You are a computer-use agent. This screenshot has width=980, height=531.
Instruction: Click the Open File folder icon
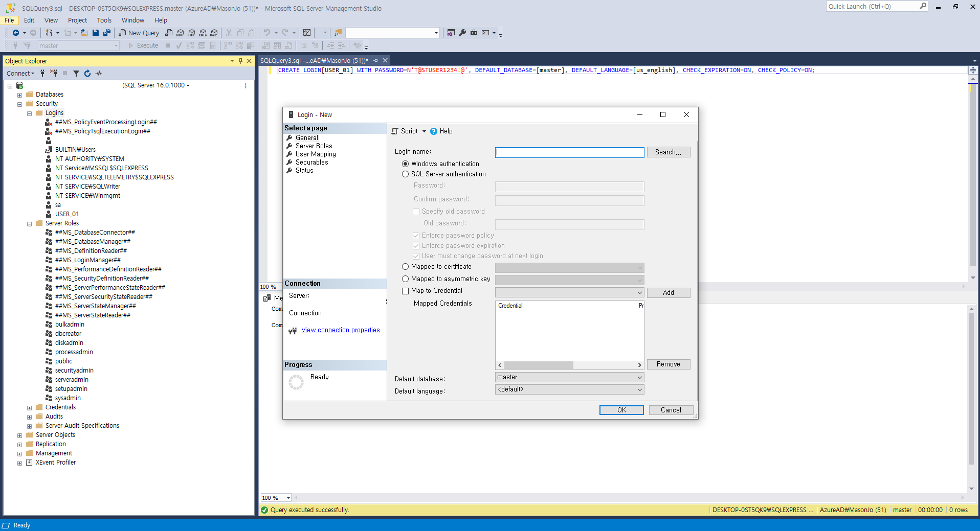[x=84, y=33]
